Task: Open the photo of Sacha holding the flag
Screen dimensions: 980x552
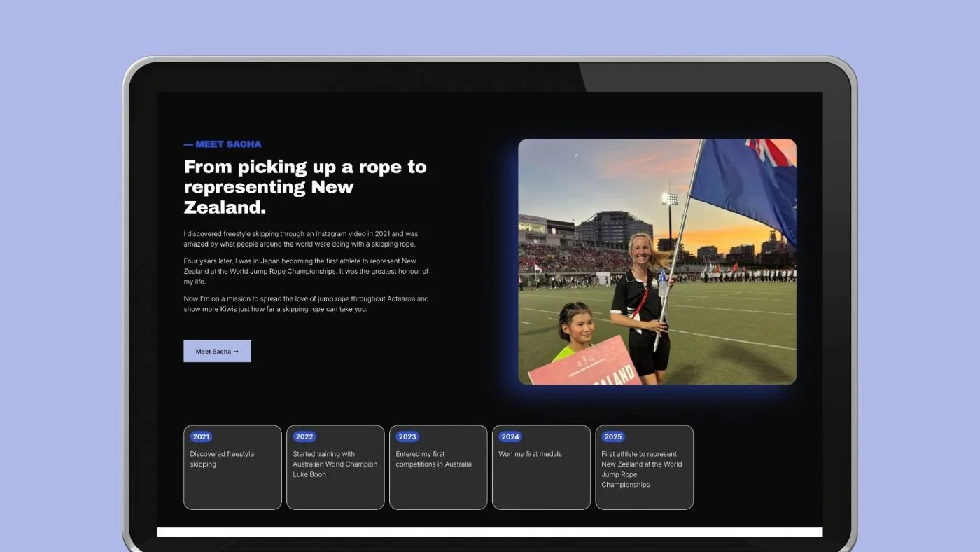Action: (x=657, y=262)
